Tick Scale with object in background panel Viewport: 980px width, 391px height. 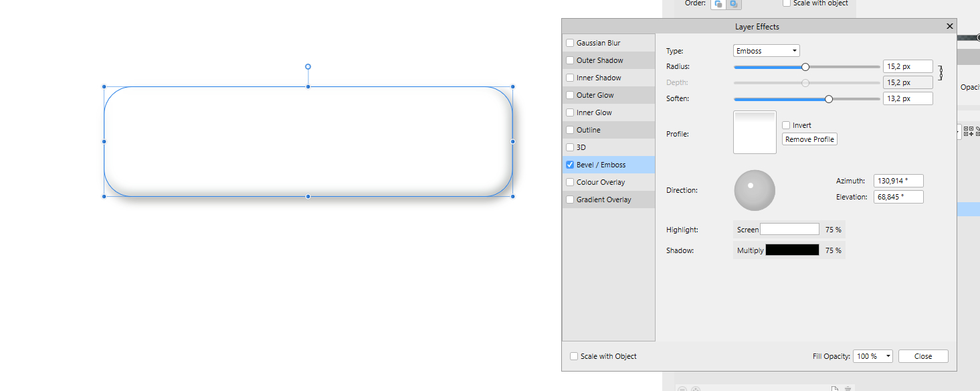pyautogui.click(x=787, y=3)
